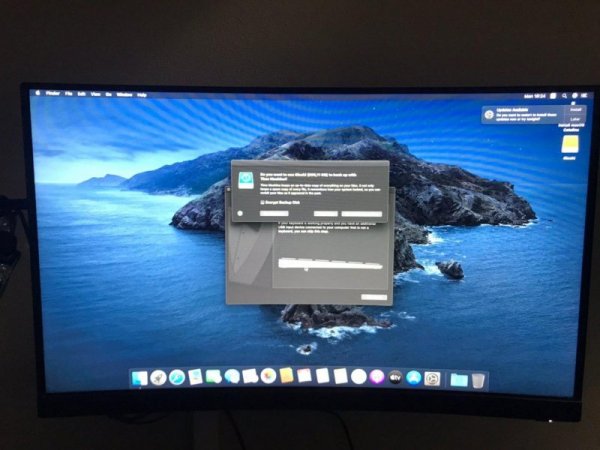Open Help menu
Screen dimensions: 600x450
pos(142,95)
